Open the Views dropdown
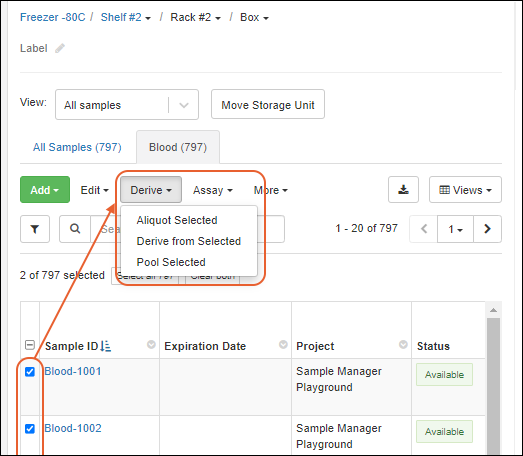The height and width of the screenshot is (456, 523). [465, 189]
